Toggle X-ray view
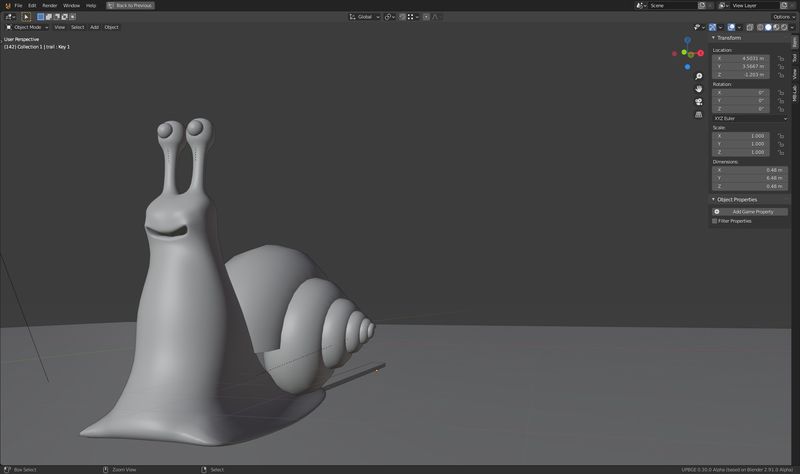This screenshot has height=474, width=800. coord(750,28)
